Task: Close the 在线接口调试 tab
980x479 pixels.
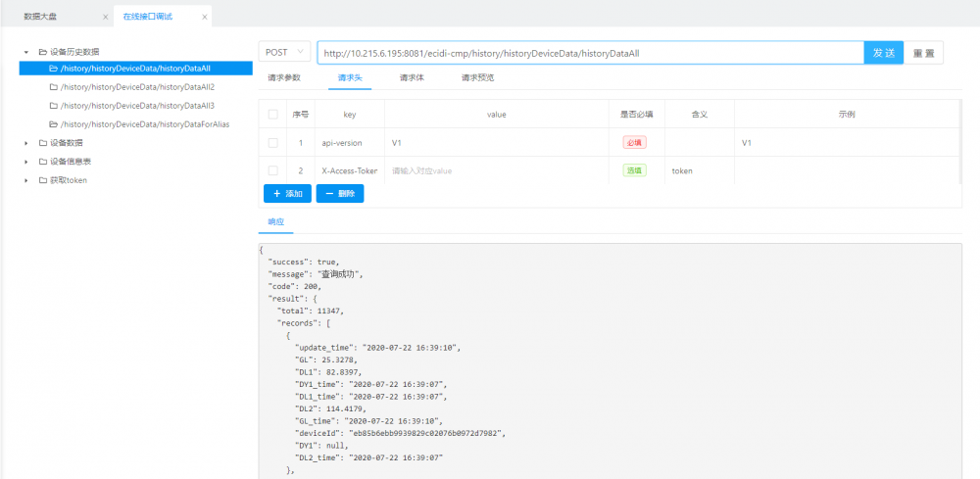Action: [204, 17]
